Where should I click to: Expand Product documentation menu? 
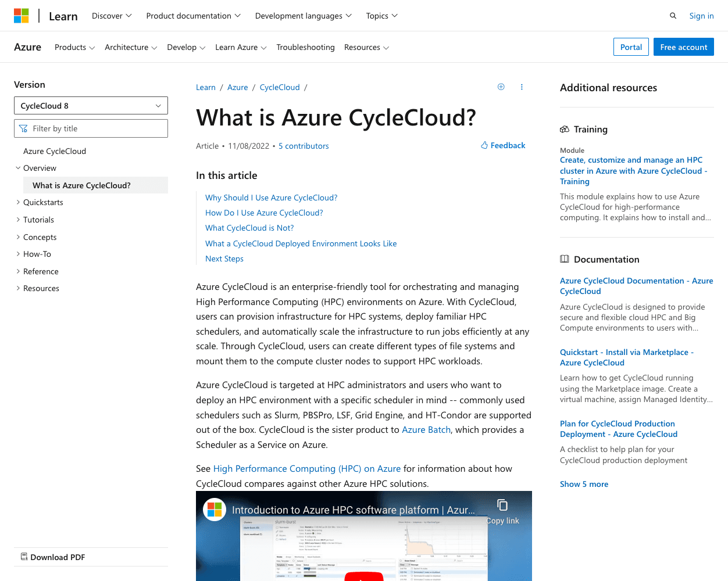(x=194, y=16)
